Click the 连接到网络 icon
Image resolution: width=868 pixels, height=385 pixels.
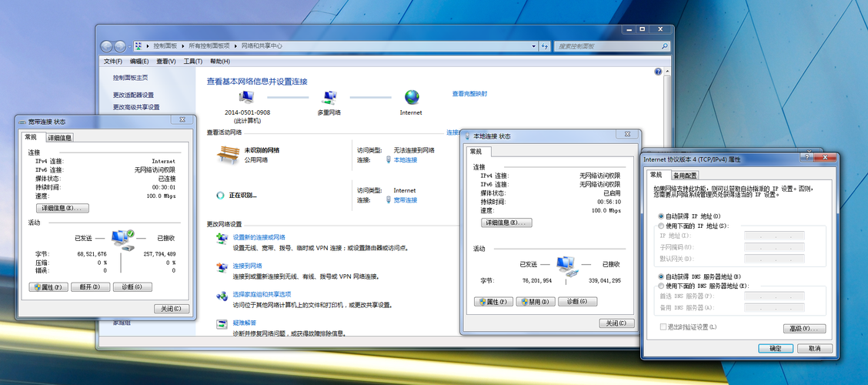point(222,267)
